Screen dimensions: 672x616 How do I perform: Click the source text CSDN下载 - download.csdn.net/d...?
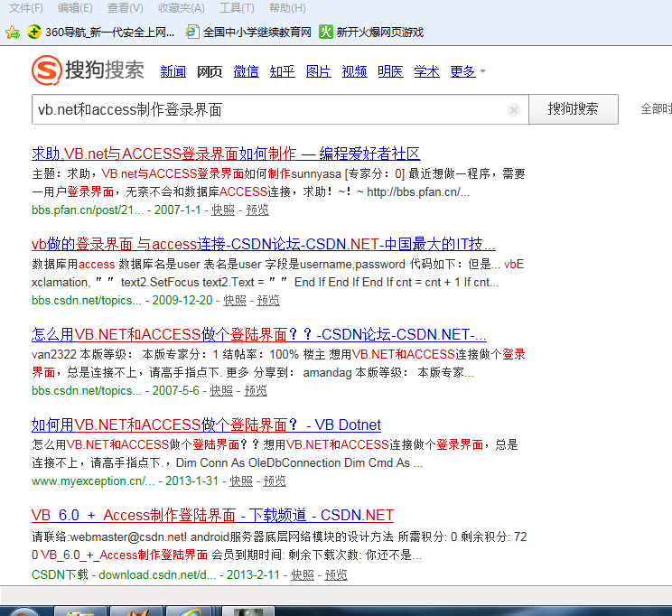[x=124, y=574]
